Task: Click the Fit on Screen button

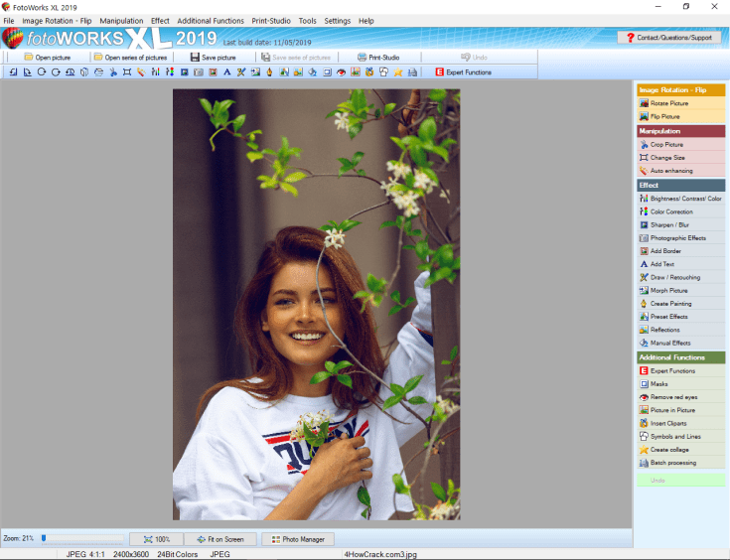Action: click(220, 539)
